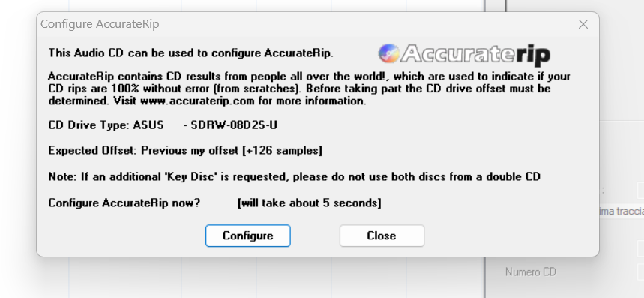Screen dimensions: 644x298
Task: Click the '[will take about 5 seconds]' text
Action: [310, 203]
